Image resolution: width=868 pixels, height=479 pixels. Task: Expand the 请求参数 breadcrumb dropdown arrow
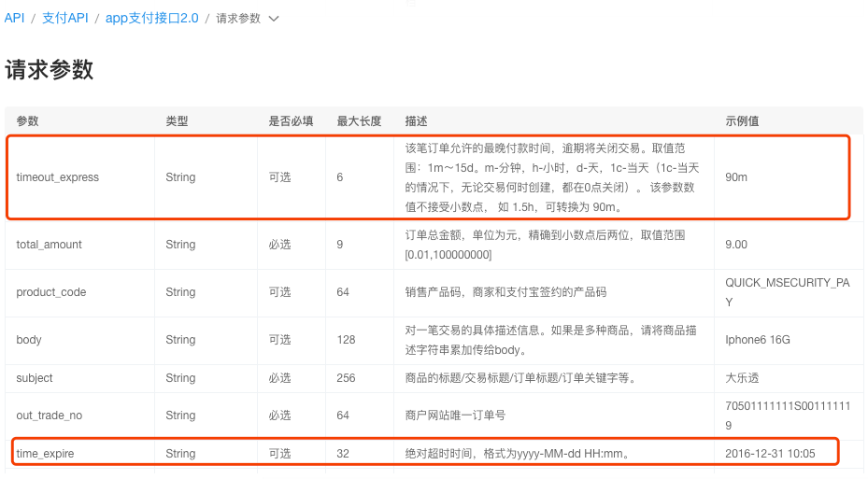click(x=274, y=19)
